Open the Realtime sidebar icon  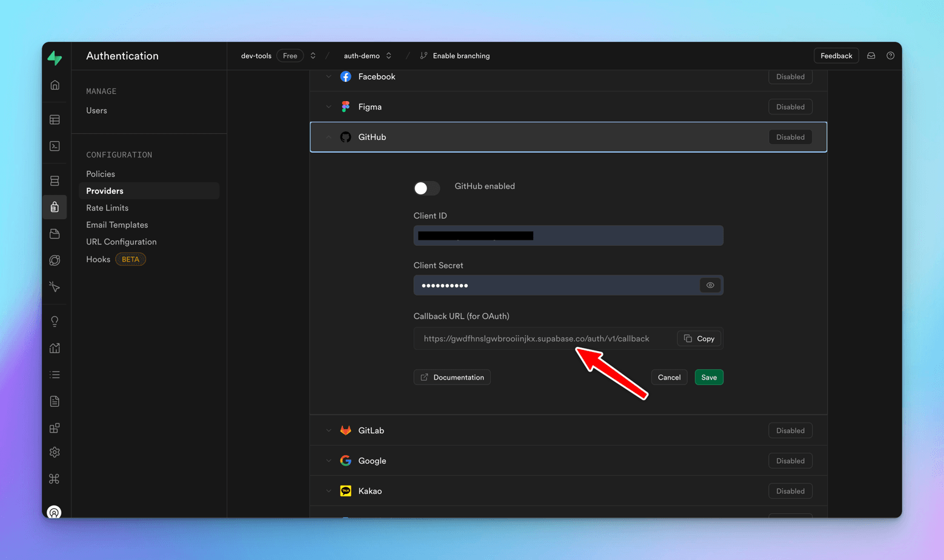click(55, 286)
